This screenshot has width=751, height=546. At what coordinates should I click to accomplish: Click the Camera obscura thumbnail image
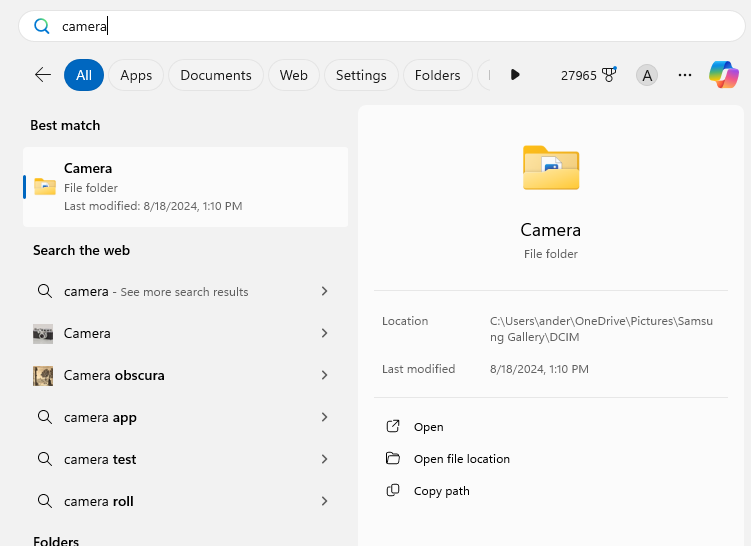click(x=43, y=375)
